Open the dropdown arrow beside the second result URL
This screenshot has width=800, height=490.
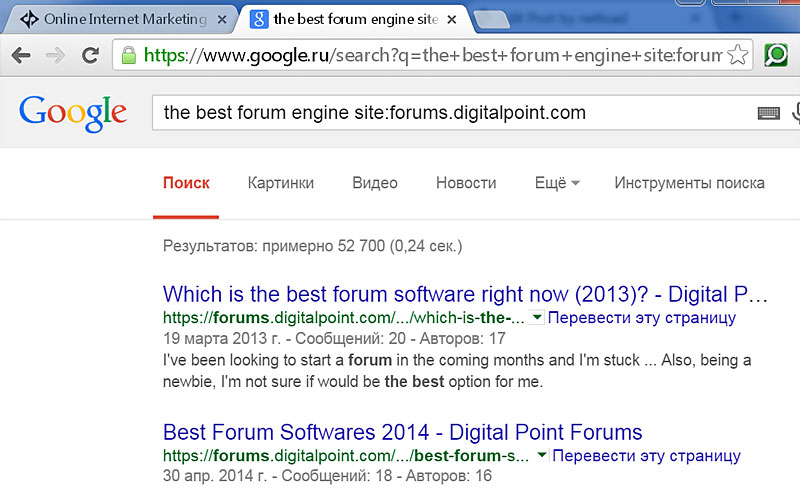(x=541, y=455)
